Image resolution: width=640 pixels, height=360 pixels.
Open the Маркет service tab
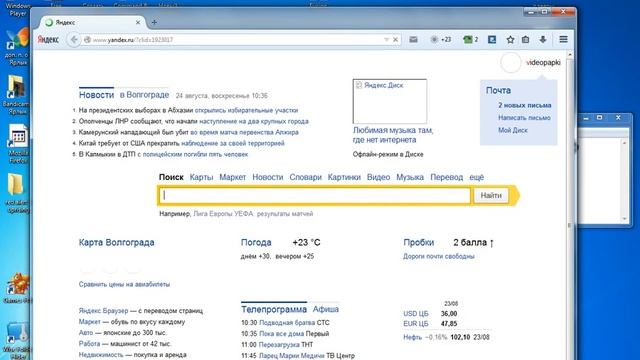233,177
